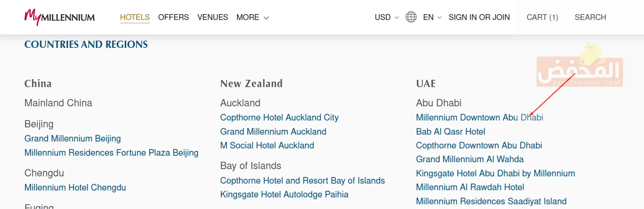
Task: Select VENUES in the navigation bar
Action: click(x=213, y=17)
